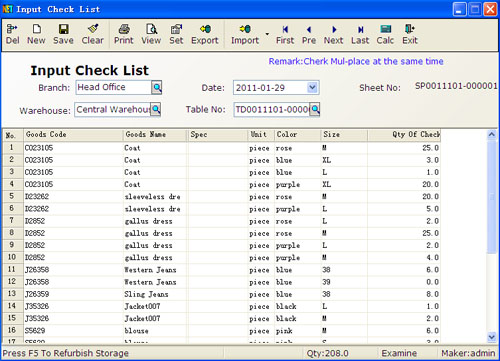Viewport: 500px width, 361px height.
Task: Click Examine in status bar
Action: (x=399, y=353)
